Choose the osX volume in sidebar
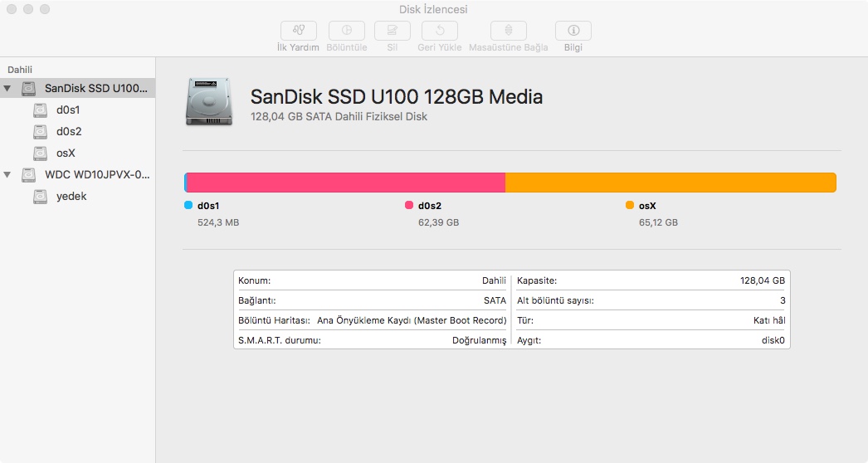Image resolution: width=868 pixels, height=463 pixels. pos(66,153)
